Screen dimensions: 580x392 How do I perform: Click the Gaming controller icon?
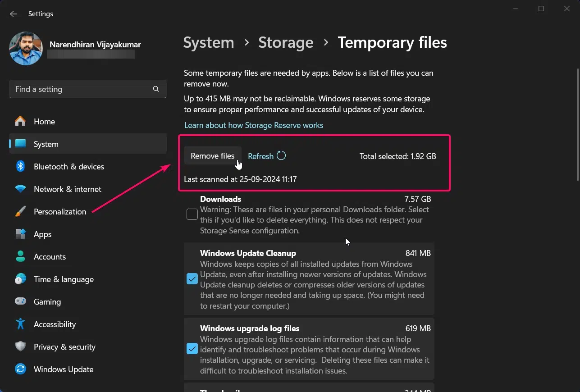click(20, 301)
